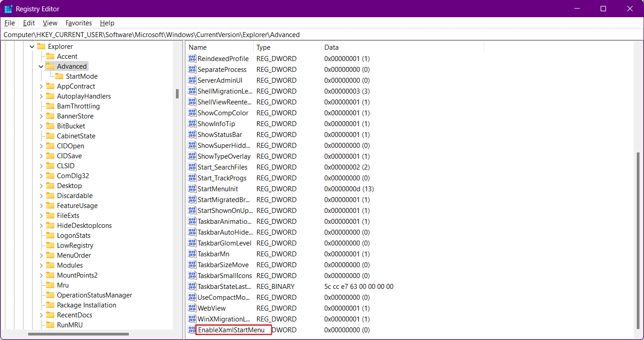This screenshot has width=644, height=340.
Task: Click the TaskbarSizeMove value icon
Action: point(192,265)
